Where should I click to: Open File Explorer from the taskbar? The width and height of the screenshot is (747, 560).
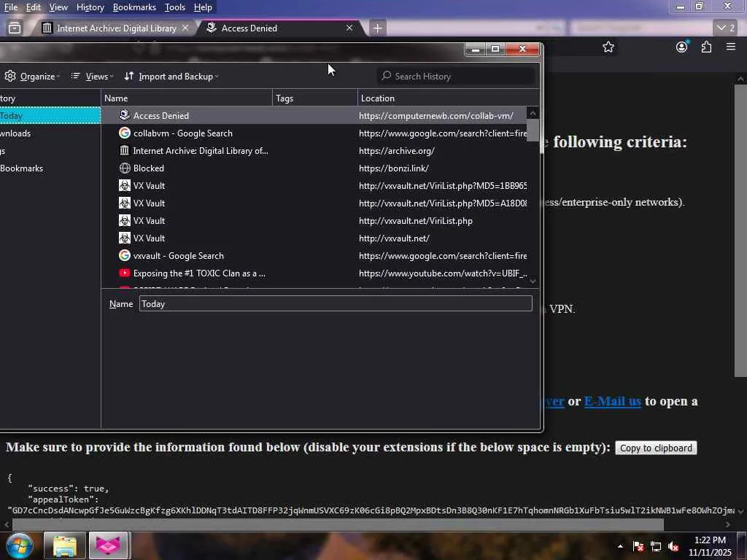coord(64,545)
